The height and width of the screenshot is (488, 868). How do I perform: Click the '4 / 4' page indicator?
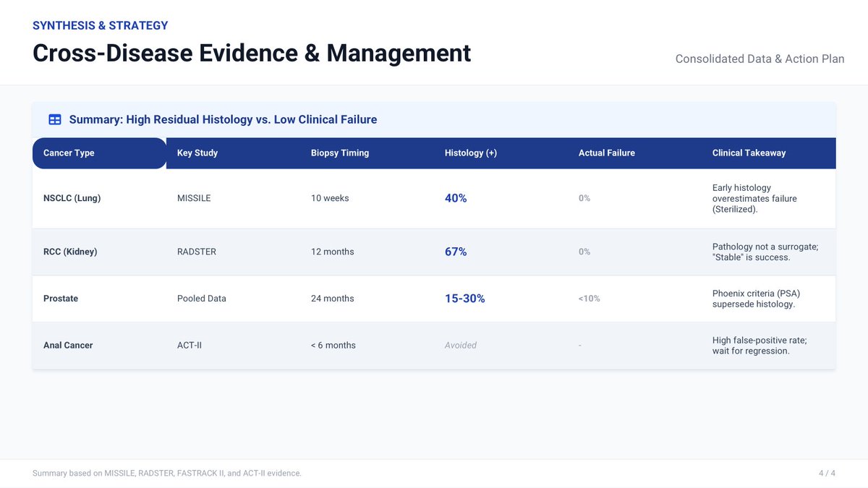click(x=827, y=473)
